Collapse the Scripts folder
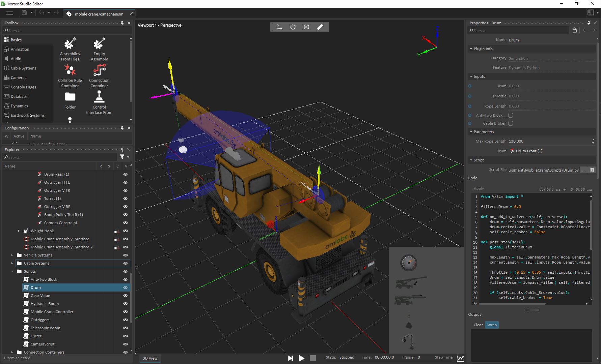The image size is (601, 364). [x=12, y=271]
